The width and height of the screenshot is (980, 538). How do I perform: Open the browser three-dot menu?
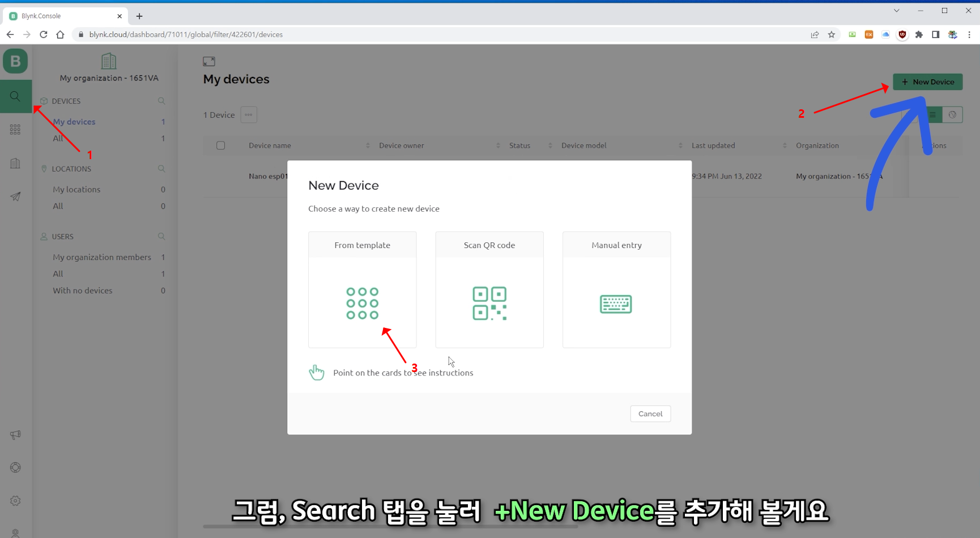tap(969, 35)
